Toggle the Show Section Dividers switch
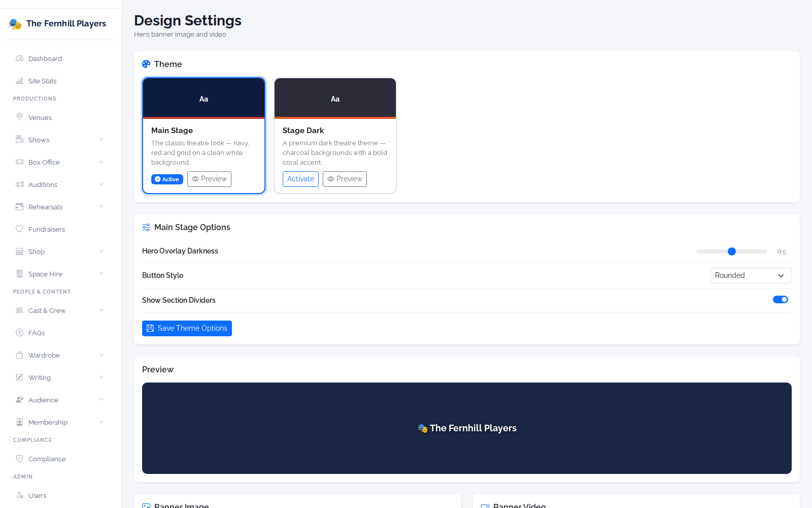 781,300
